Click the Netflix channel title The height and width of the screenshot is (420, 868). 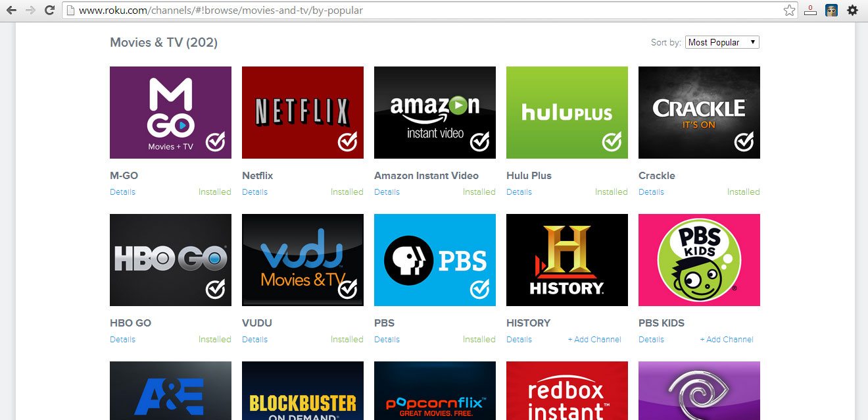pos(258,176)
